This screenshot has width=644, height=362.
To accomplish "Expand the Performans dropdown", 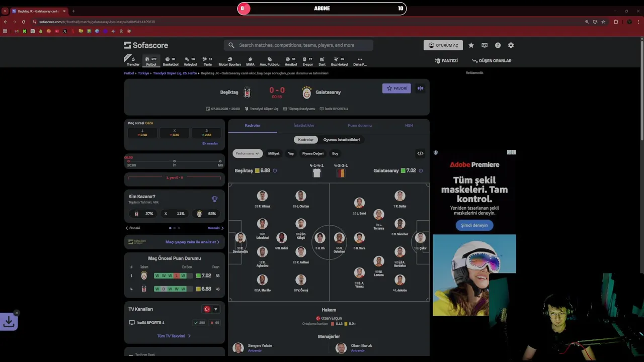I will (x=248, y=153).
